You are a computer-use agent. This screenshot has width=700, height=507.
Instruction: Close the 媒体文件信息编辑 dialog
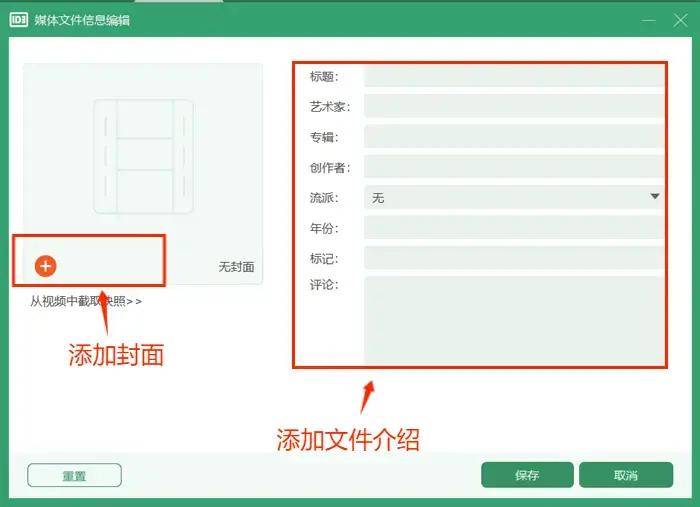coord(680,20)
